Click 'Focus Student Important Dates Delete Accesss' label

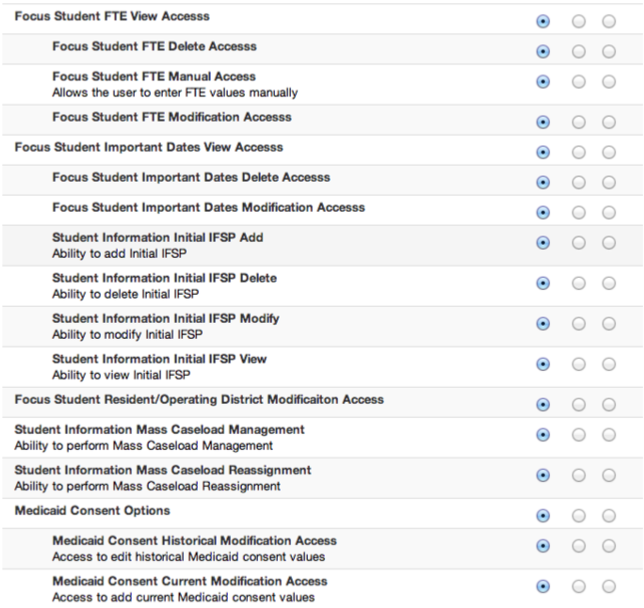[x=191, y=177]
